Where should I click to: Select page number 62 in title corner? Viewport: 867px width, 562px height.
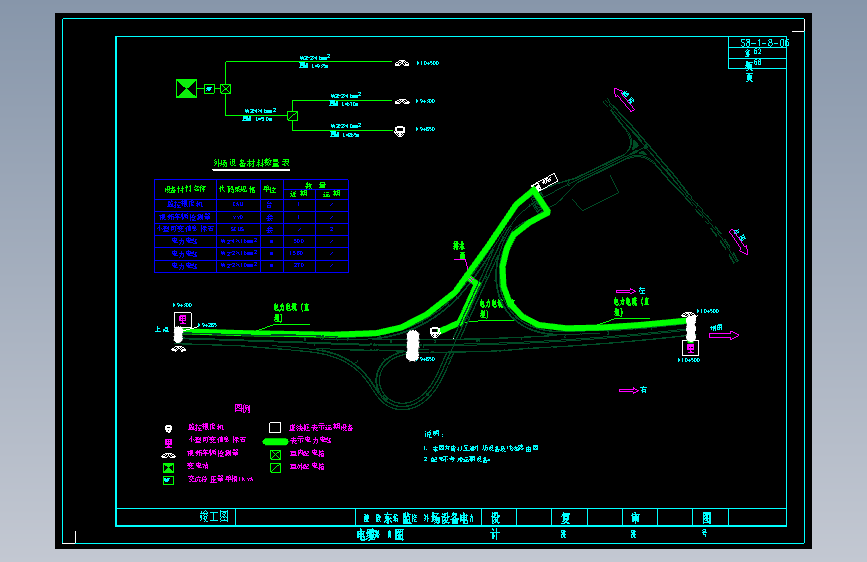click(758, 51)
